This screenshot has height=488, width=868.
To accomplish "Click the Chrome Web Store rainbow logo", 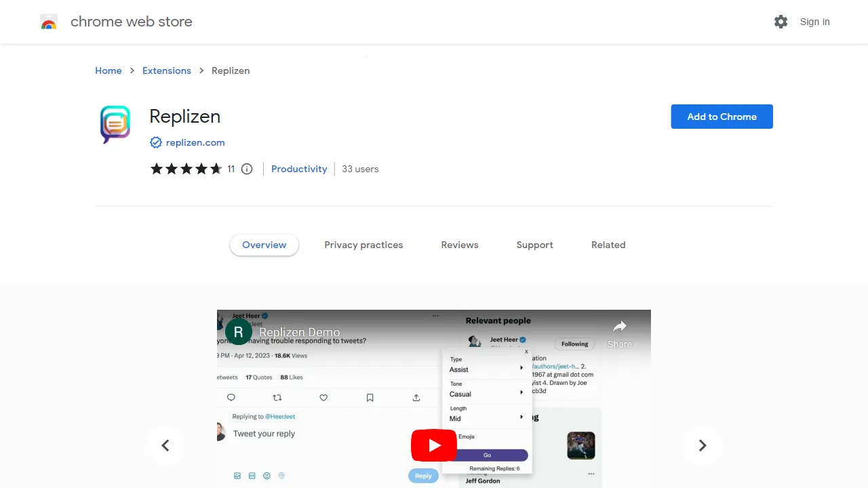I will 49,22.
